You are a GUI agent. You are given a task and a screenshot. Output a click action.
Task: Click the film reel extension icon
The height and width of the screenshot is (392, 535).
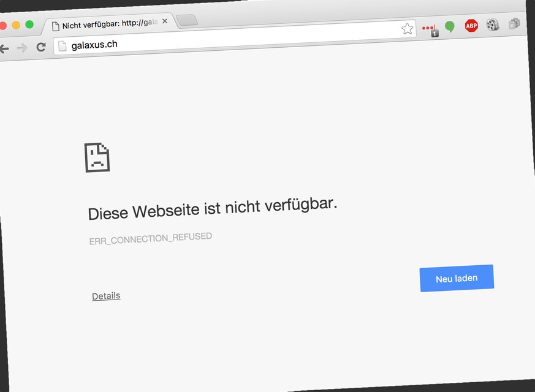point(492,24)
